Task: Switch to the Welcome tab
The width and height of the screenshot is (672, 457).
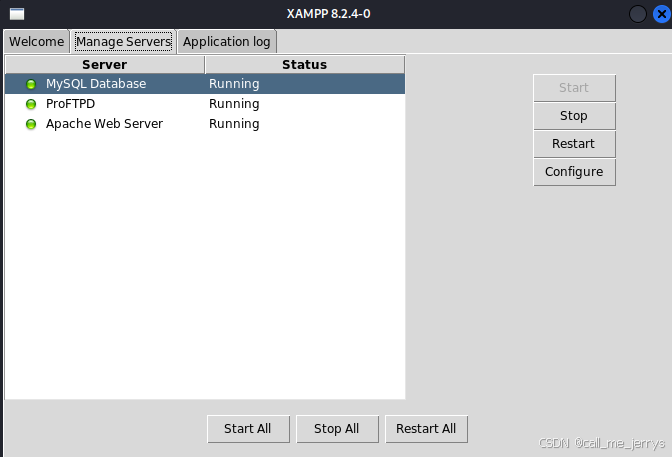Action: coord(36,42)
